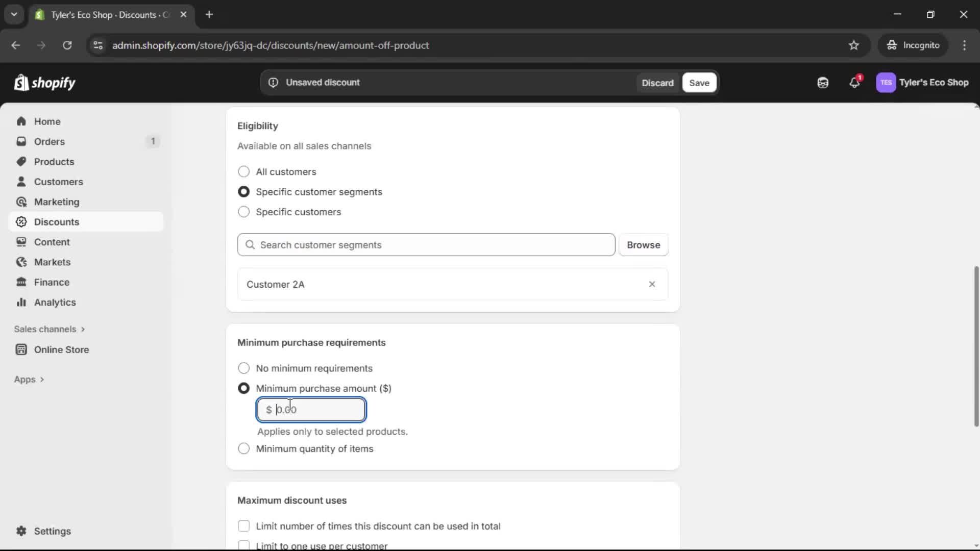
Task: Open Settings from the sidebar
Action: 52,531
